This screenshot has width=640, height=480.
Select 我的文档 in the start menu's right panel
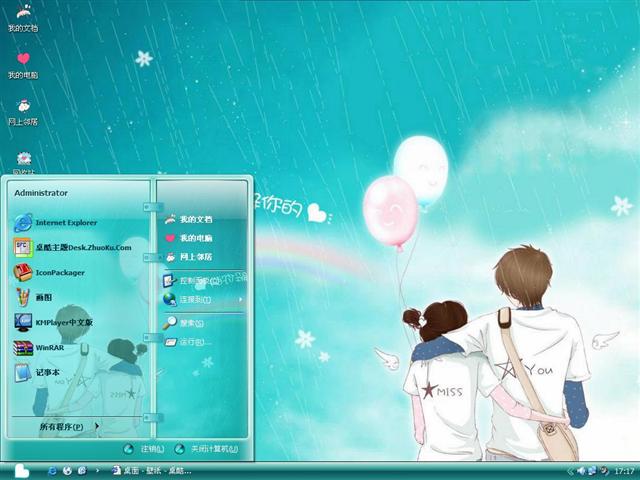(x=188, y=219)
